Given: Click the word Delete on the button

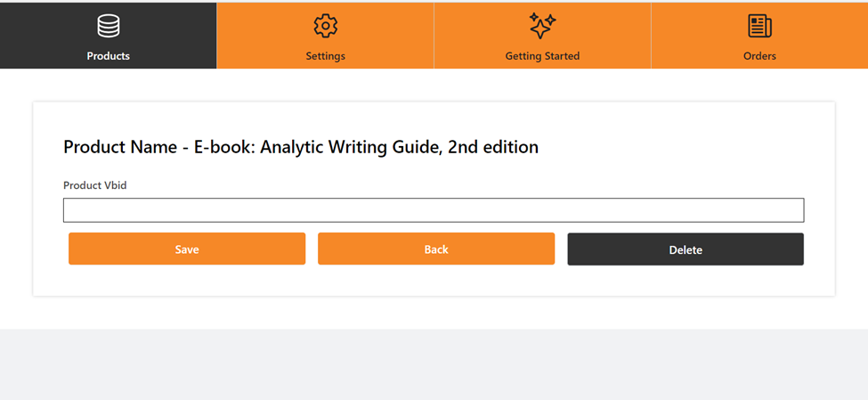Looking at the screenshot, I should coord(685,250).
